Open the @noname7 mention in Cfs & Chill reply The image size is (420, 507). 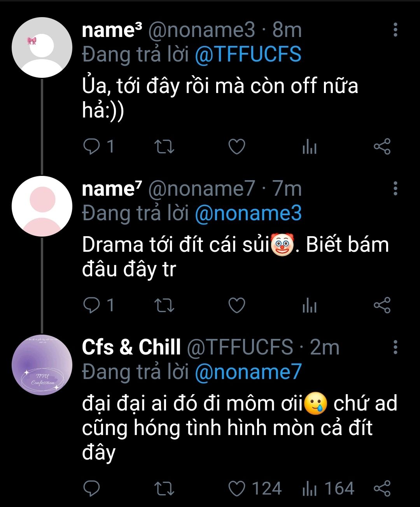coord(248,372)
